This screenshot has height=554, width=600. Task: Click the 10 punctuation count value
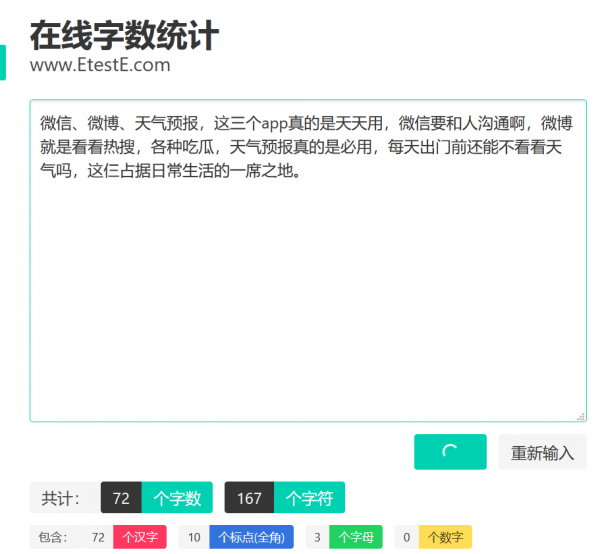(x=194, y=537)
